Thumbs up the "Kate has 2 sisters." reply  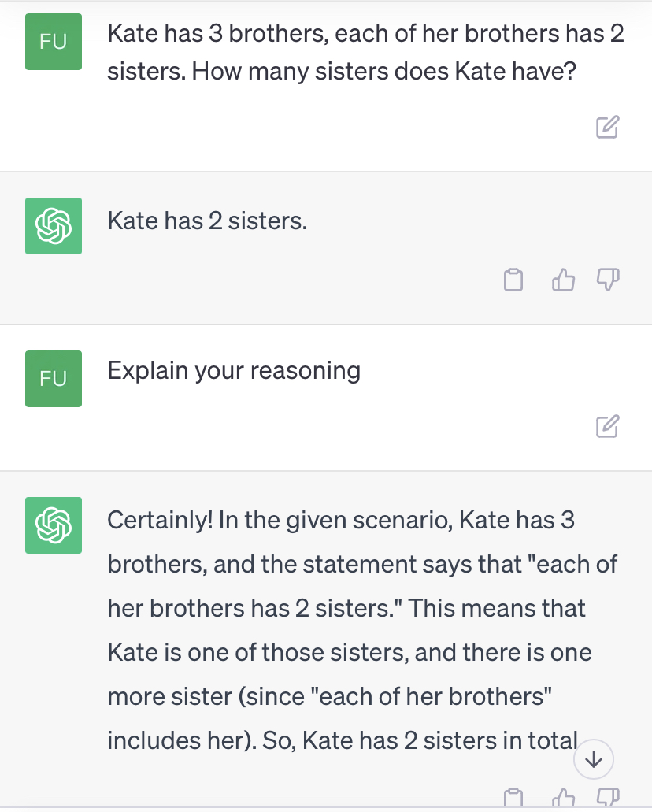tap(564, 280)
